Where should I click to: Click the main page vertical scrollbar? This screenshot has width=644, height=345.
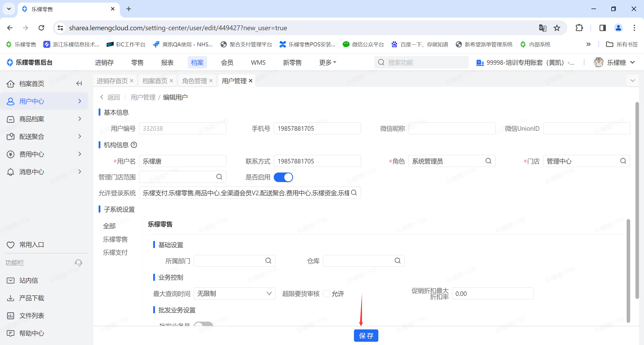[637, 200]
